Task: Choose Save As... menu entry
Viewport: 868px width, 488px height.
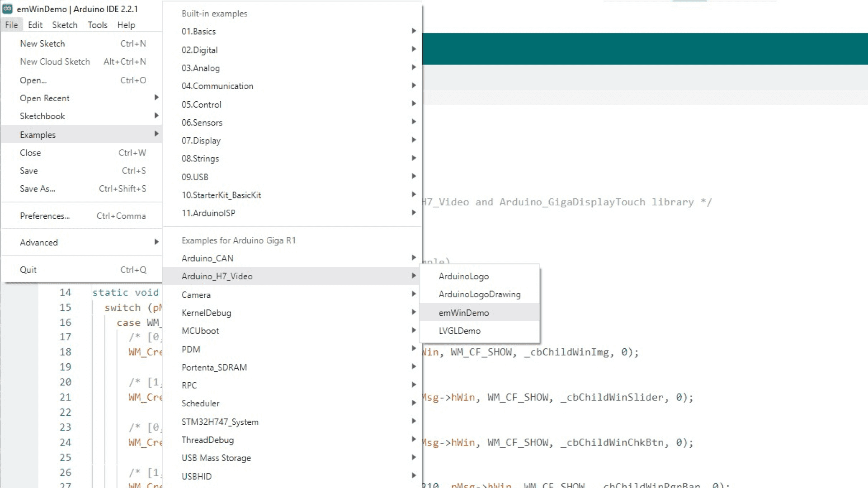Action: click(38, 188)
